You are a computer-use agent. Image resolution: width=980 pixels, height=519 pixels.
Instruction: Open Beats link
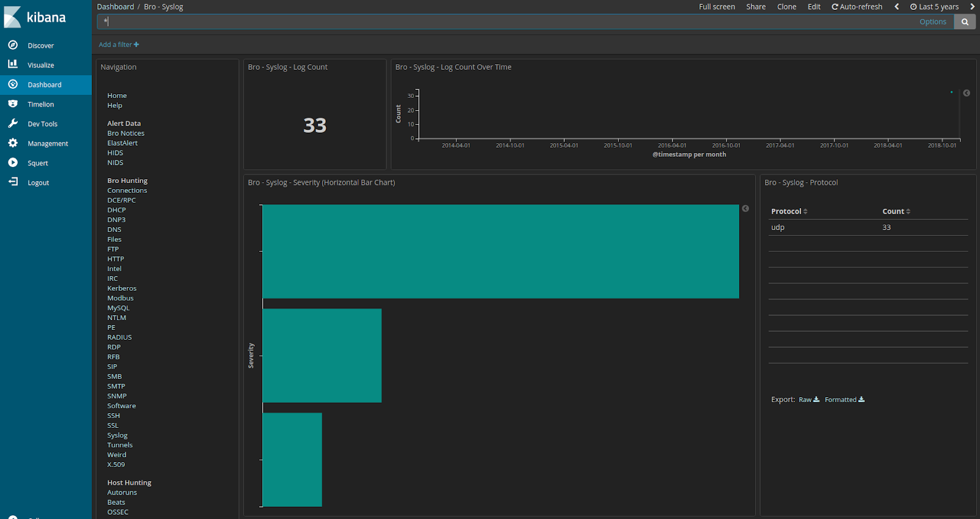point(116,502)
